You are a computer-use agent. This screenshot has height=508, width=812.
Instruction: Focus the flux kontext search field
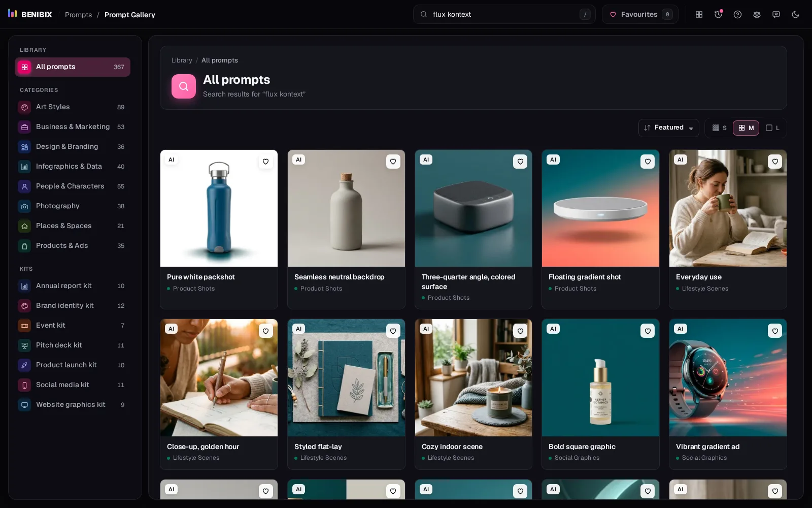tap(504, 14)
